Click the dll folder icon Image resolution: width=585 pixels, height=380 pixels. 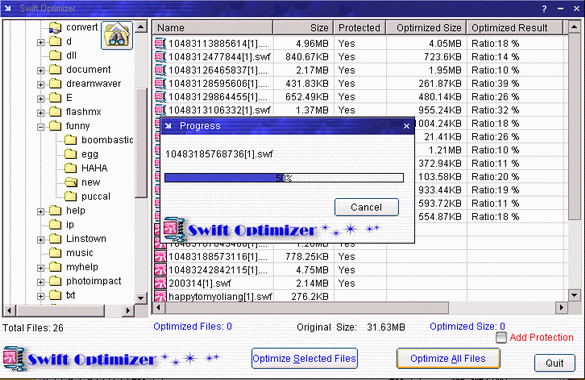tap(55, 56)
